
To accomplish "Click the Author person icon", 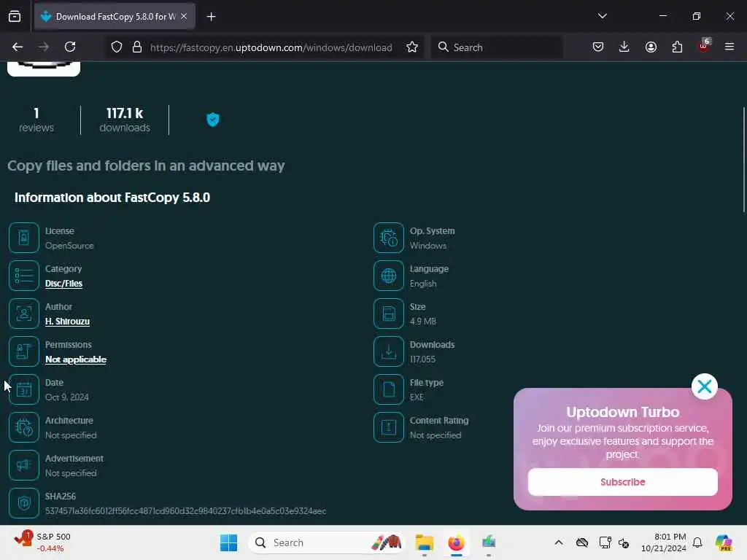I will tap(24, 314).
